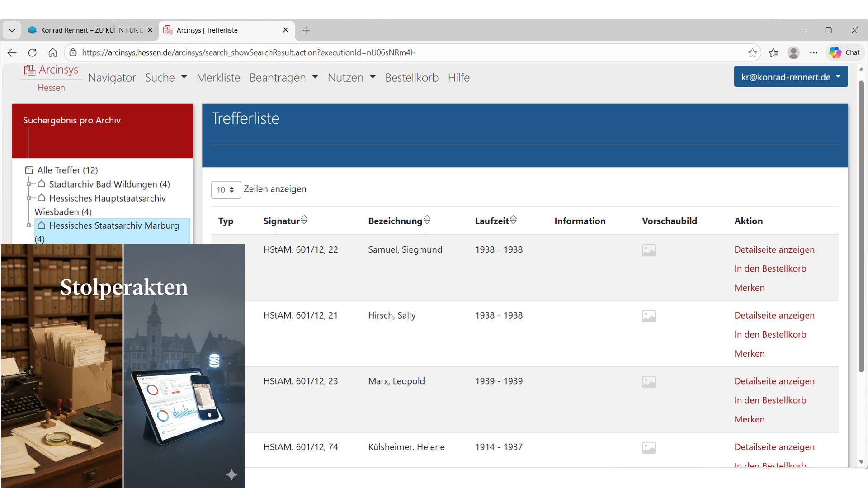Screen dimensions: 868x488
Task: Click preview image icon for Marx, Leopold
Action: click(649, 382)
